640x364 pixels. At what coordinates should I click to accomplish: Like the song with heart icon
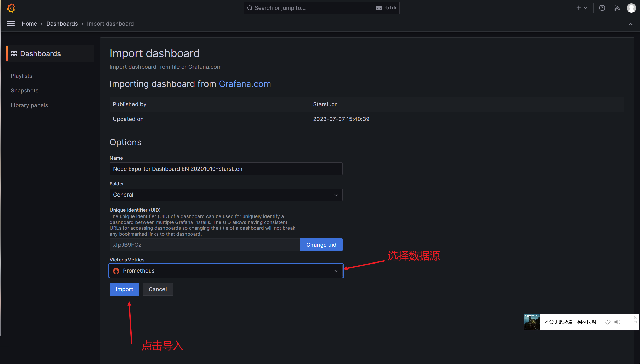coord(607,322)
